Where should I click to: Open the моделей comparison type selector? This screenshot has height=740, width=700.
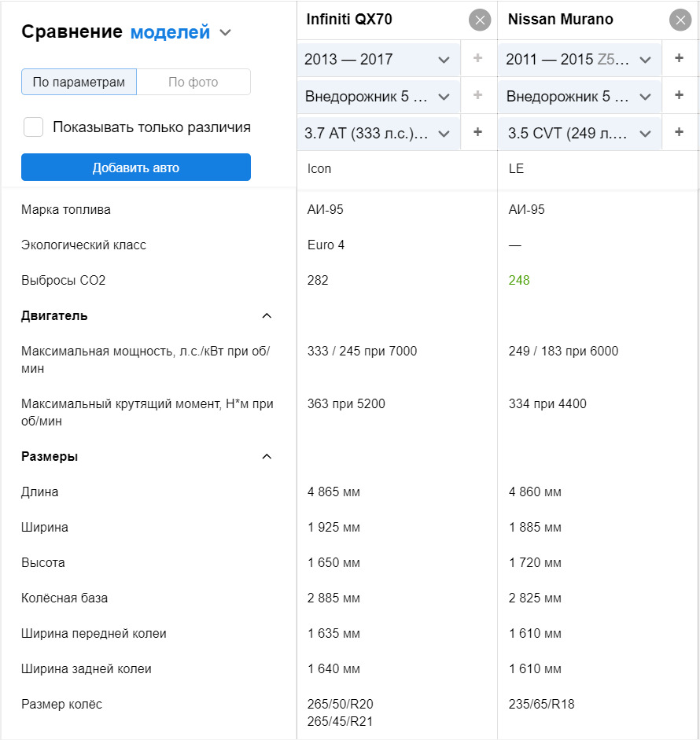[x=181, y=32]
